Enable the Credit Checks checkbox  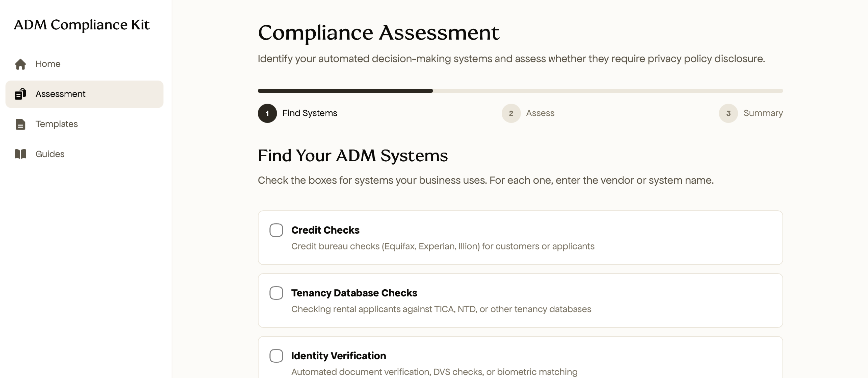pos(276,230)
